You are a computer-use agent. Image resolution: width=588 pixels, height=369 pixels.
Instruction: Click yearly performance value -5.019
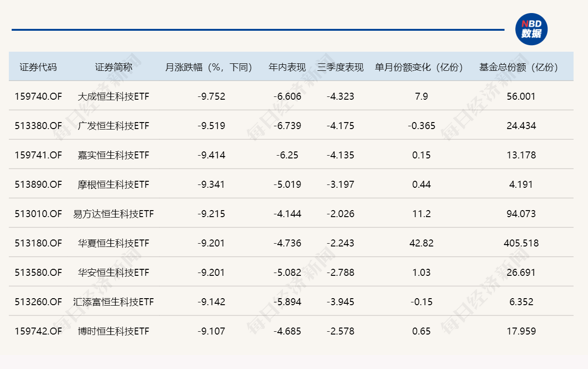(287, 184)
